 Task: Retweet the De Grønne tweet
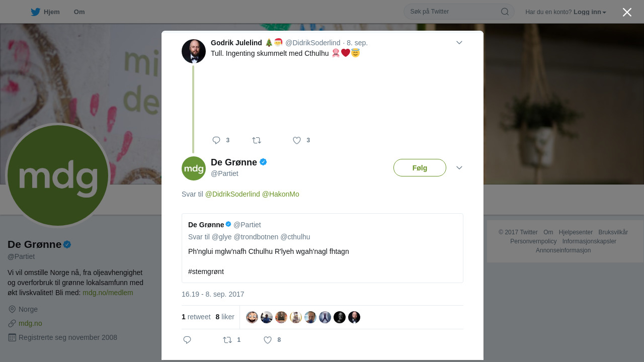point(227,340)
